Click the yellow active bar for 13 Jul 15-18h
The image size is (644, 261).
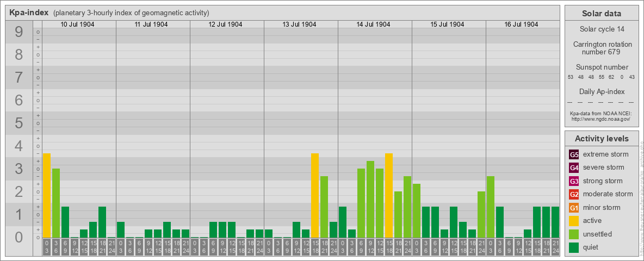coord(315,195)
